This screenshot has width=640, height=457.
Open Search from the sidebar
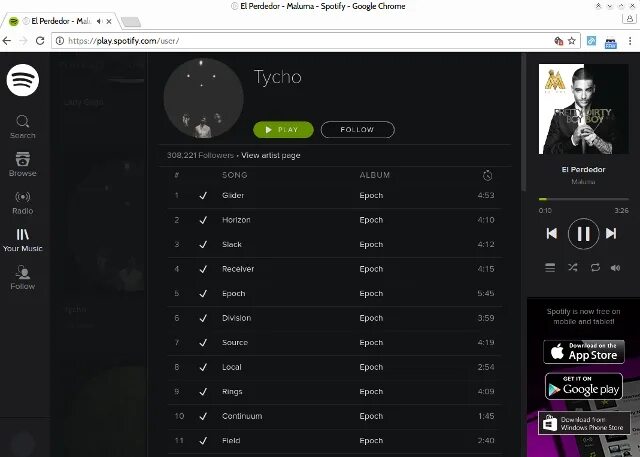coord(22,127)
